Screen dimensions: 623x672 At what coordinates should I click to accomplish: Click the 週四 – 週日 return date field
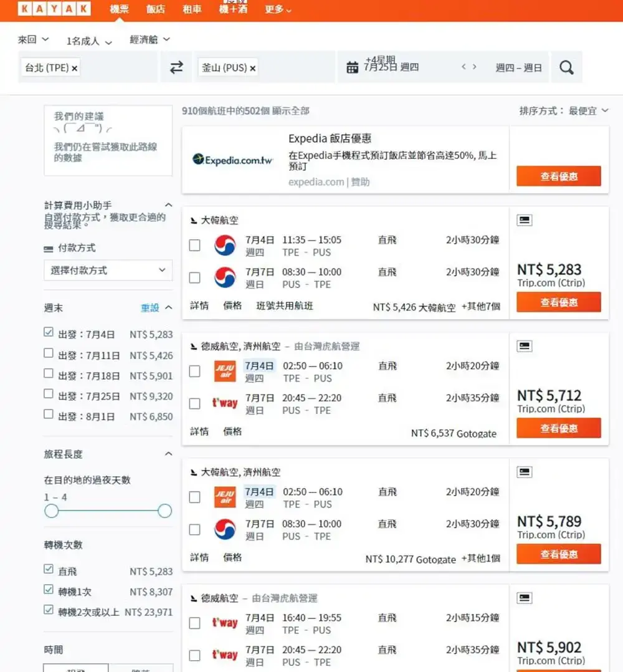[518, 68]
